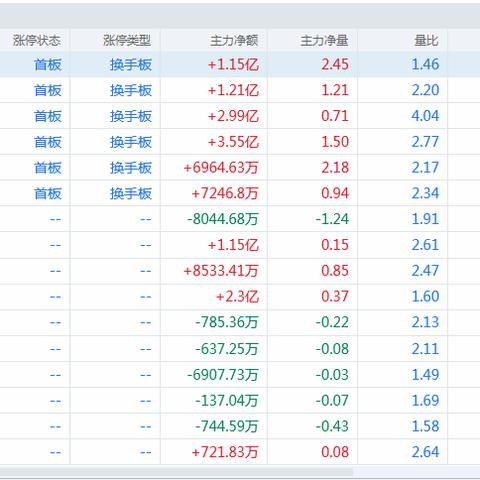Image resolution: width=480 pixels, height=480 pixels.
Task: Click the 涨停类型 column header
Action: click(127, 41)
